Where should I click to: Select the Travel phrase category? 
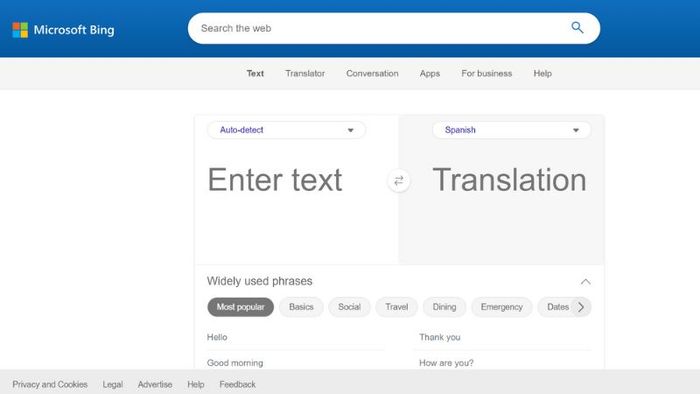pos(396,307)
